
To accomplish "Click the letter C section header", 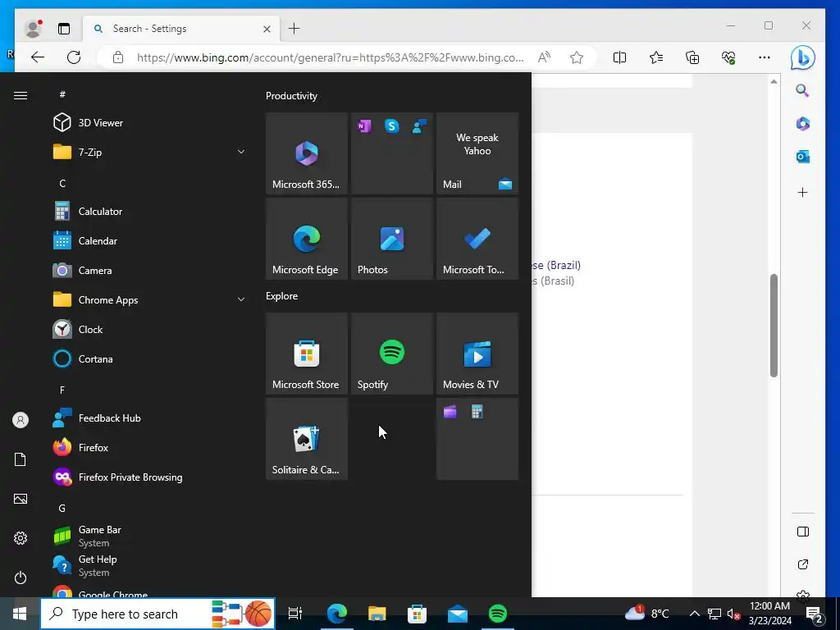I will pos(62,183).
